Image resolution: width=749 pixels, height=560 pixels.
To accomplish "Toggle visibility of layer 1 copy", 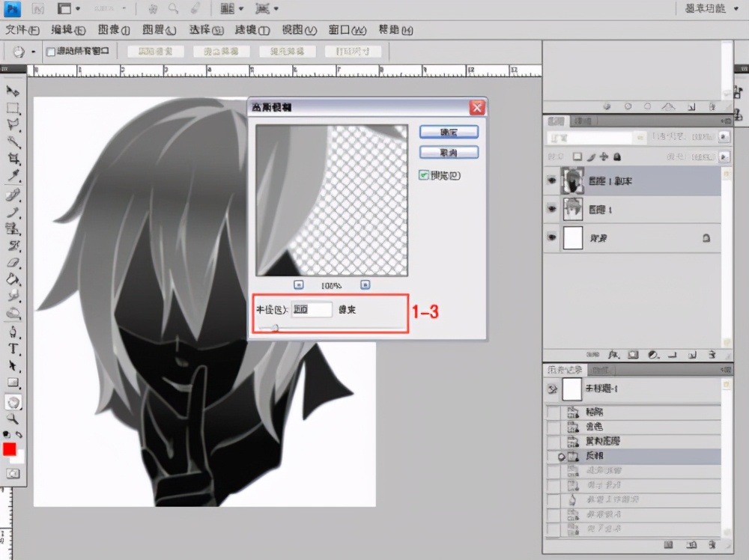I will (552, 181).
